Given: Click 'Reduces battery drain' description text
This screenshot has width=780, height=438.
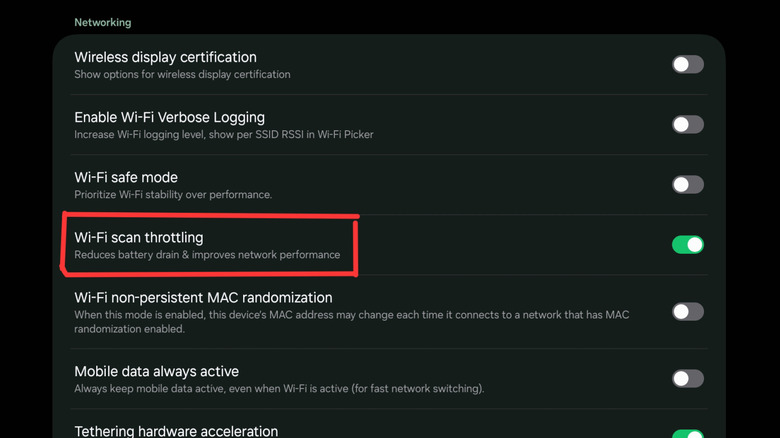Looking at the screenshot, I should [x=207, y=255].
